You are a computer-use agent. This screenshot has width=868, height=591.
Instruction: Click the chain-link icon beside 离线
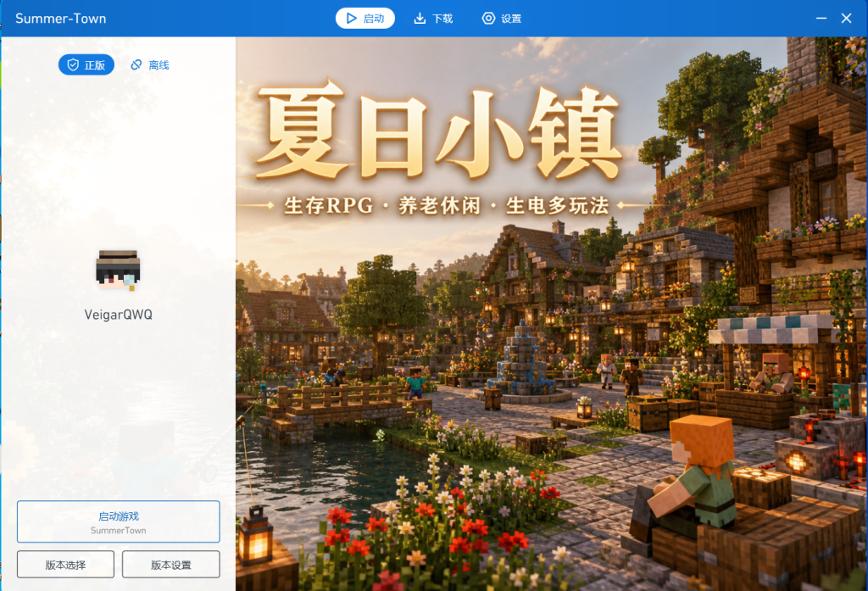136,64
